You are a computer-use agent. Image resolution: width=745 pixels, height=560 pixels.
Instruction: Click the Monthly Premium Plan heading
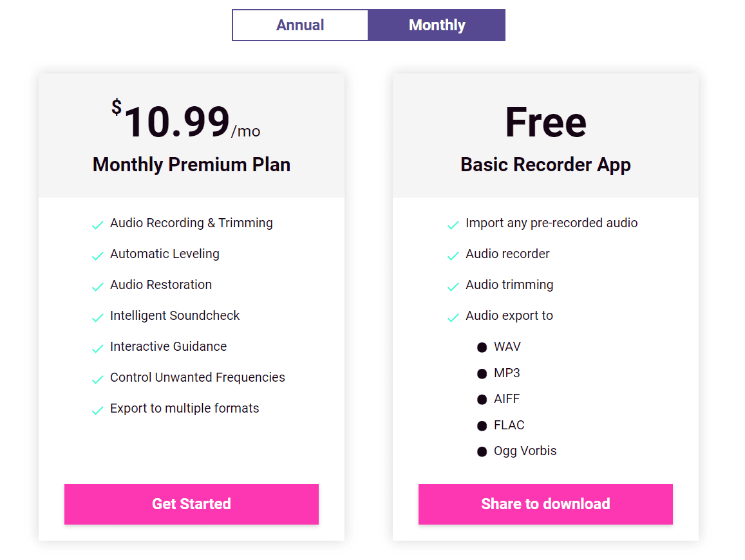[191, 165]
